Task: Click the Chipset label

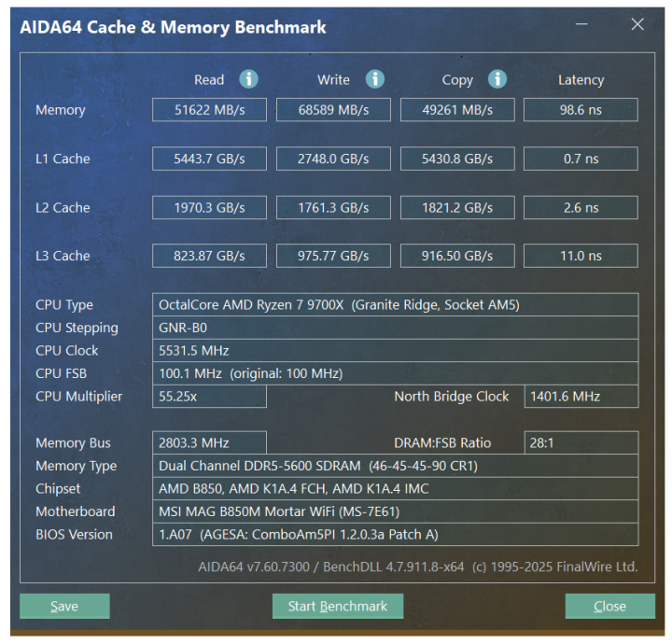Action: pos(58,489)
